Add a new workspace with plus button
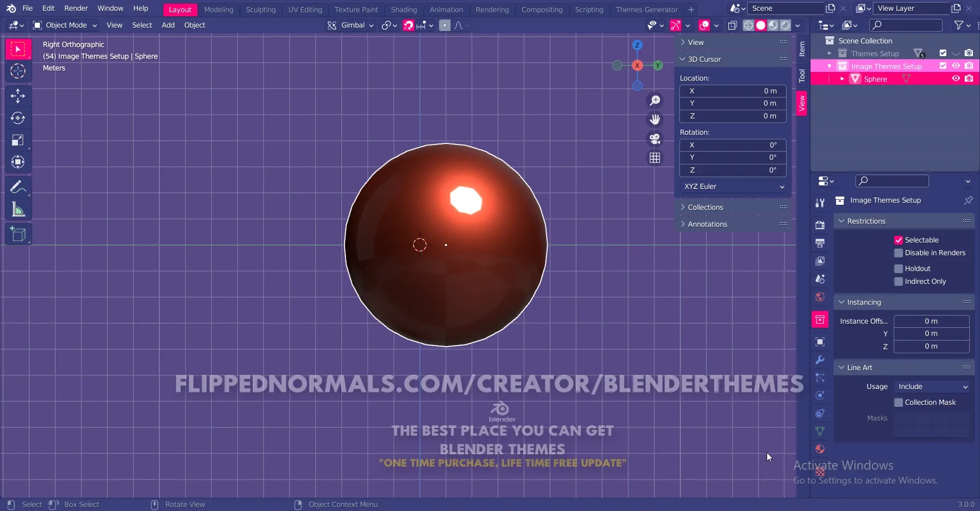This screenshot has height=511, width=980. click(691, 9)
